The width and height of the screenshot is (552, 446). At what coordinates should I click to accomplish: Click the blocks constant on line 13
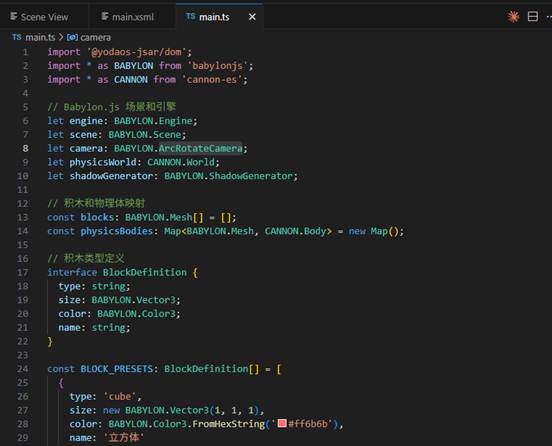(x=97, y=217)
